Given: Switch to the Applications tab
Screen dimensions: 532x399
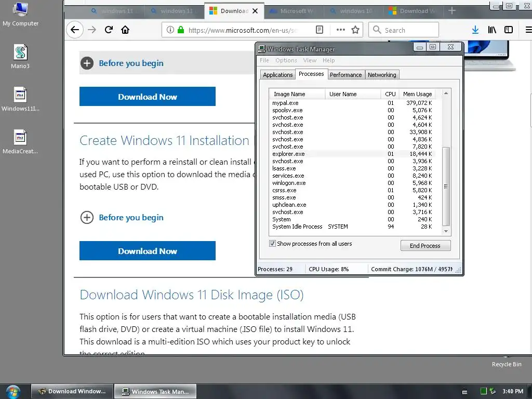Looking at the screenshot, I should [x=277, y=75].
